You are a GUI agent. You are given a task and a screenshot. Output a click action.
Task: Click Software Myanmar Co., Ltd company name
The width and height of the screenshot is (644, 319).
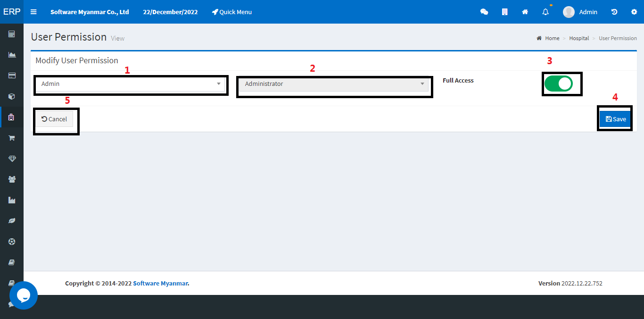click(x=90, y=12)
